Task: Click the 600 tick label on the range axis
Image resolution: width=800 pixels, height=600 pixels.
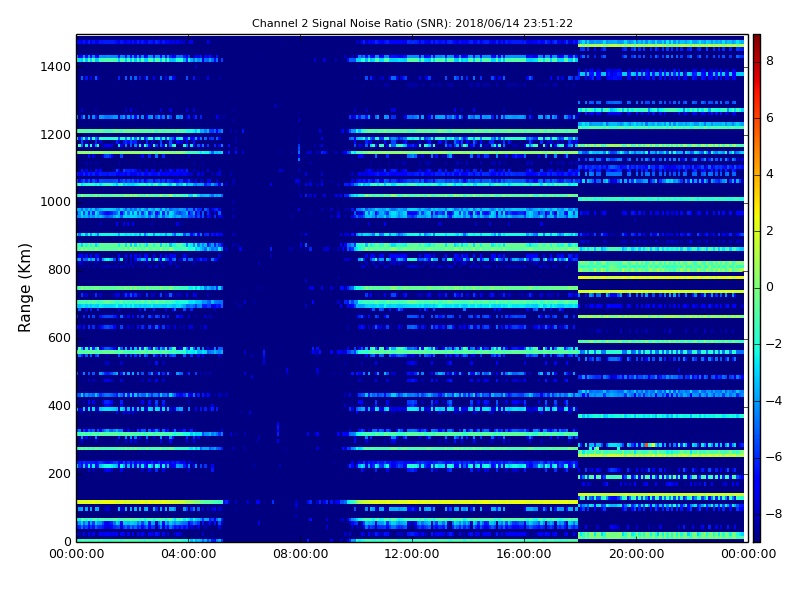Action: 59,338
